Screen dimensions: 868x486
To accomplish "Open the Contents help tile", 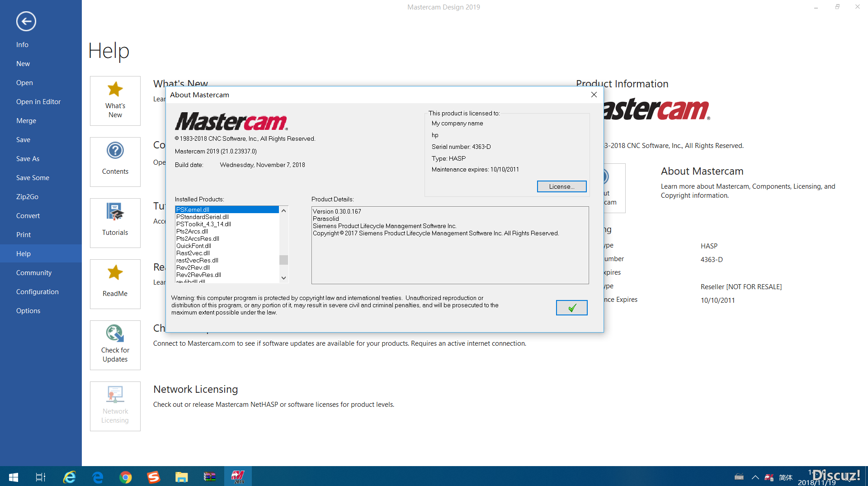I will (115, 162).
